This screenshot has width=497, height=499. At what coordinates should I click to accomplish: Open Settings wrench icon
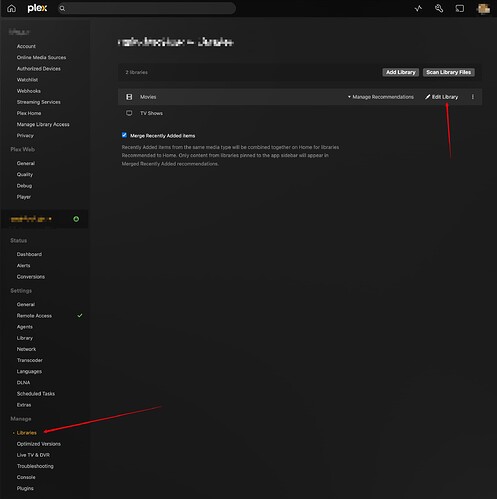point(439,8)
